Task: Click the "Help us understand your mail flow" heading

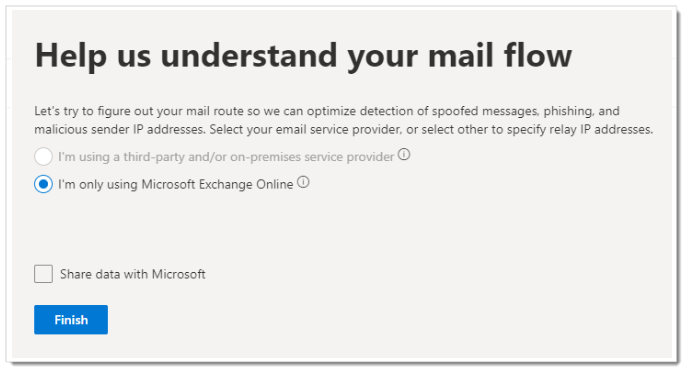Action: click(303, 55)
